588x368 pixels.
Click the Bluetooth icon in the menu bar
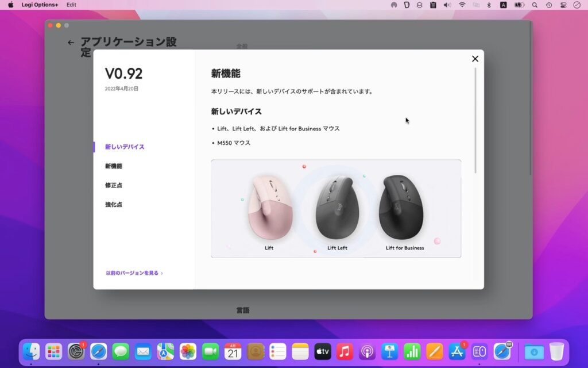(489, 5)
